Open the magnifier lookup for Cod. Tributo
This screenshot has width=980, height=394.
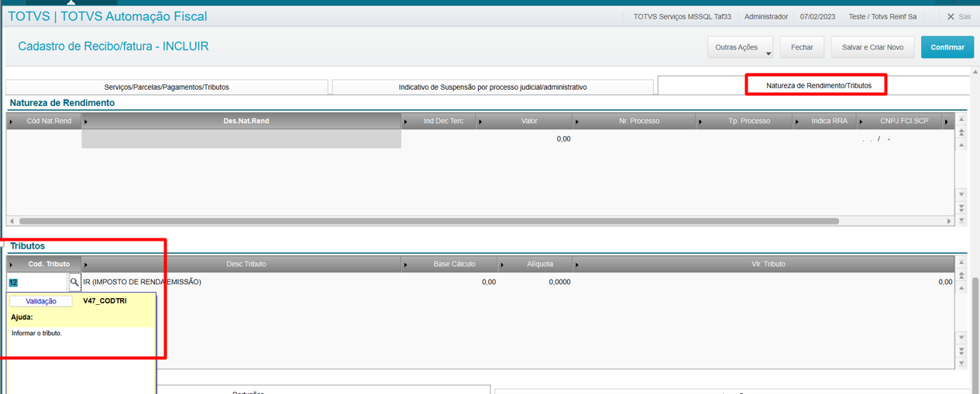coord(74,283)
